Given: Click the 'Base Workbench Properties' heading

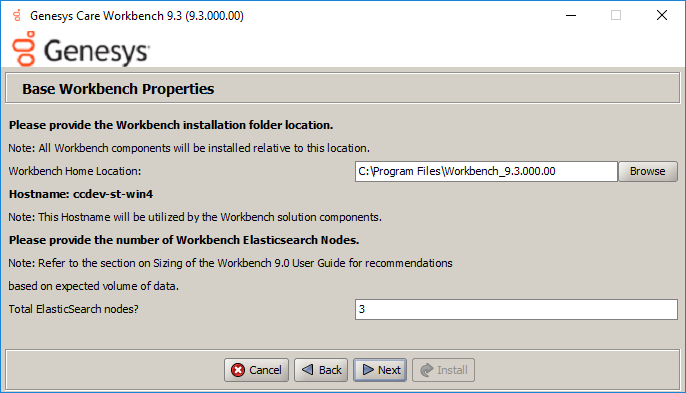Looking at the screenshot, I should point(118,89).
